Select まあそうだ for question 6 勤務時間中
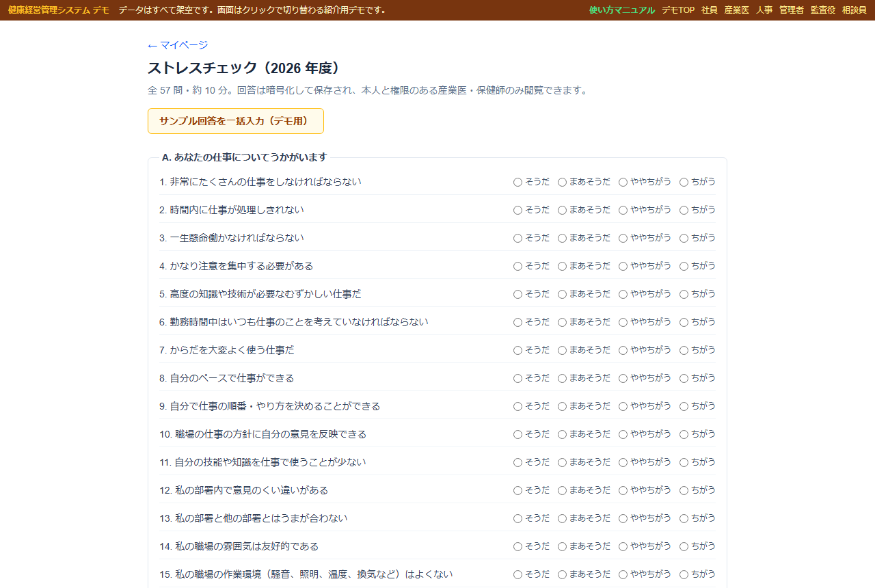 click(562, 322)
